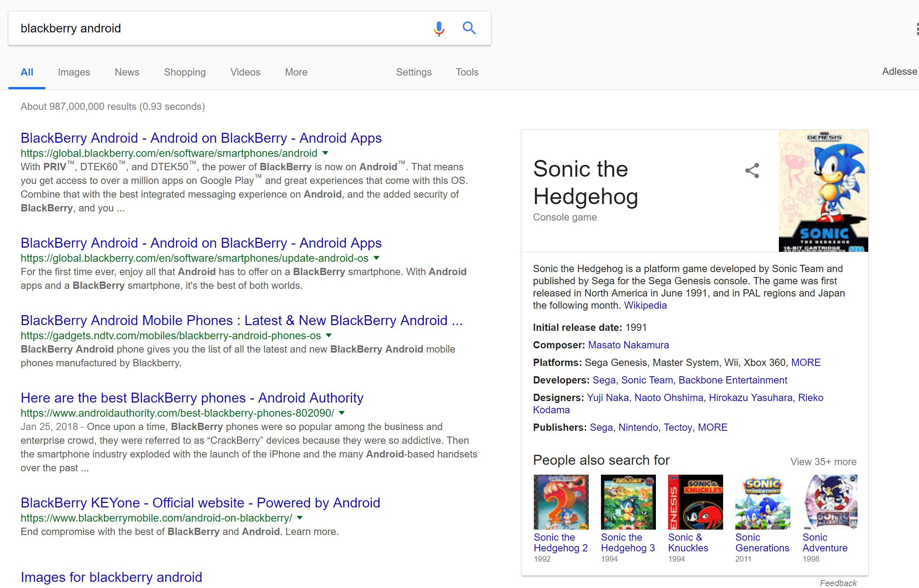
Task: Expand dropdown arrow beside androidauthority.com URL
Action: pyautogui.click(x=342, y=413)
